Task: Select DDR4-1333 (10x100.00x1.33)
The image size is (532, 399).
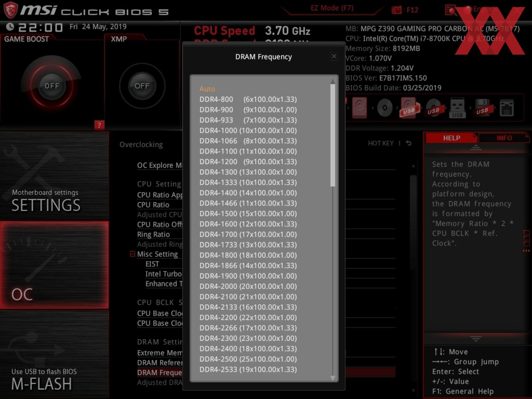Action: 248,182
